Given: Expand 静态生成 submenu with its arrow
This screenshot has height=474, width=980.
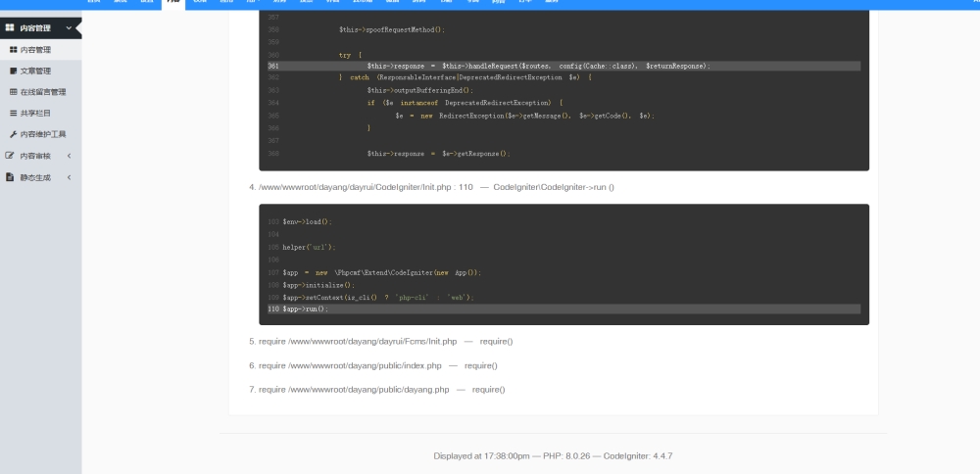Looking at the screenshot, I should pos(69,177).
